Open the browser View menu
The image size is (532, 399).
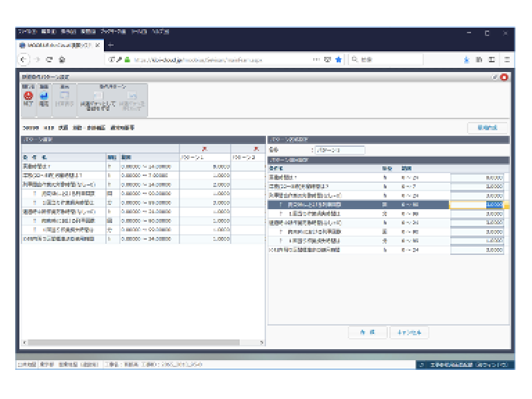click(x=68, y=32)
